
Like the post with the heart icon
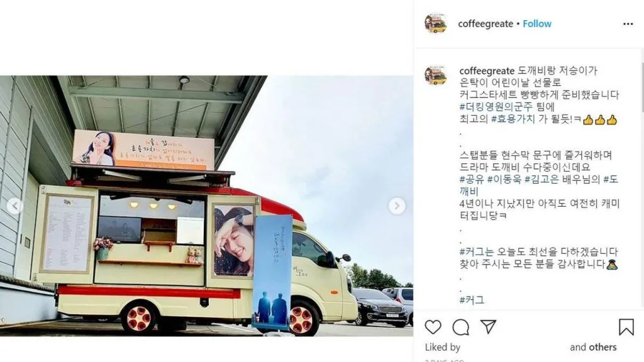[x=433, y=327]
